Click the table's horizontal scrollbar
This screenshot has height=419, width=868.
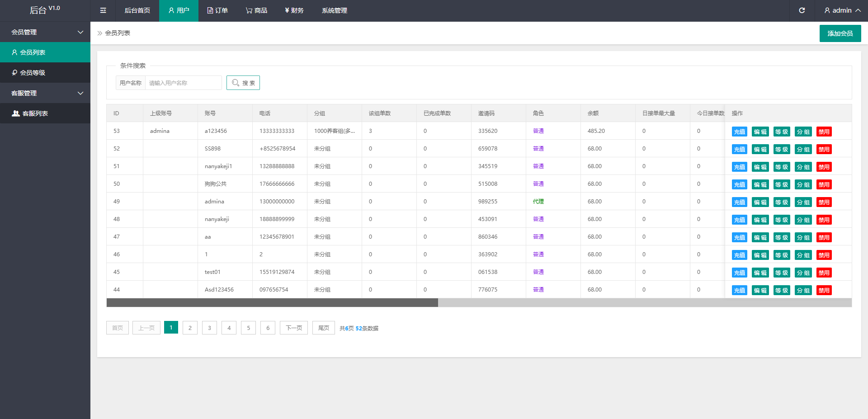[x=272, y=302]
